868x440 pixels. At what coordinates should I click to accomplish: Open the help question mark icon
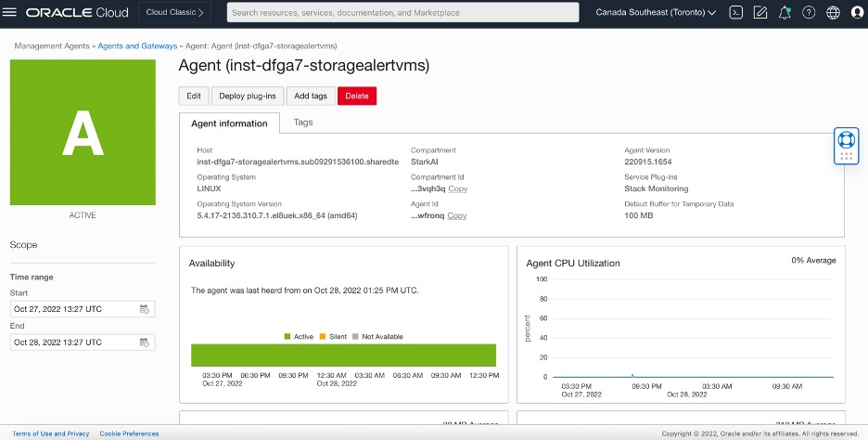(809, 12)
